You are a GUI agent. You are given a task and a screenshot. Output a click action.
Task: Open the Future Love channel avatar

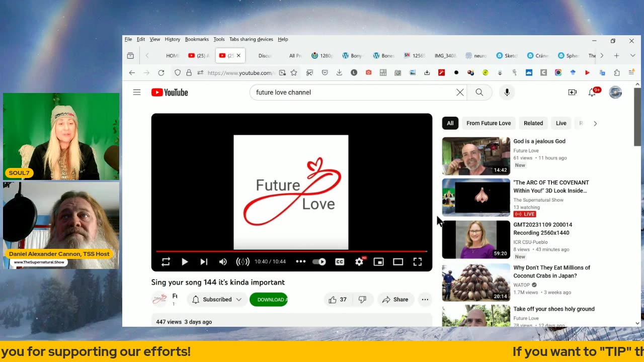159,300
